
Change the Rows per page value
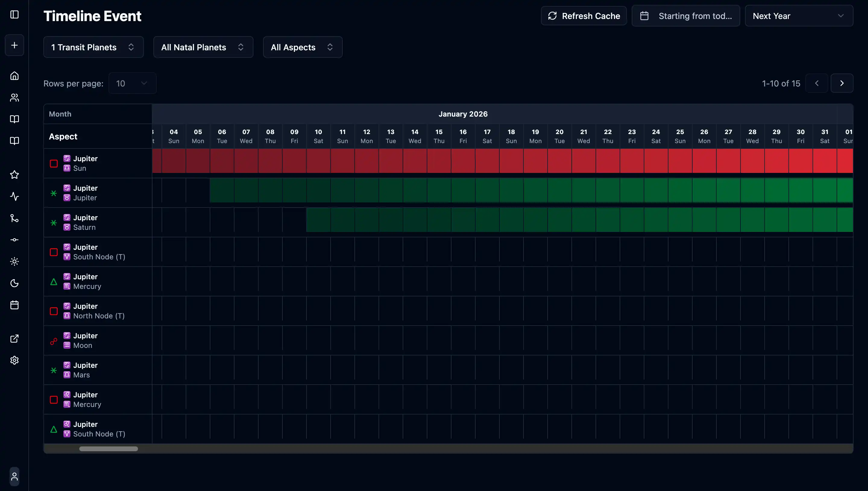coord(132,83)
